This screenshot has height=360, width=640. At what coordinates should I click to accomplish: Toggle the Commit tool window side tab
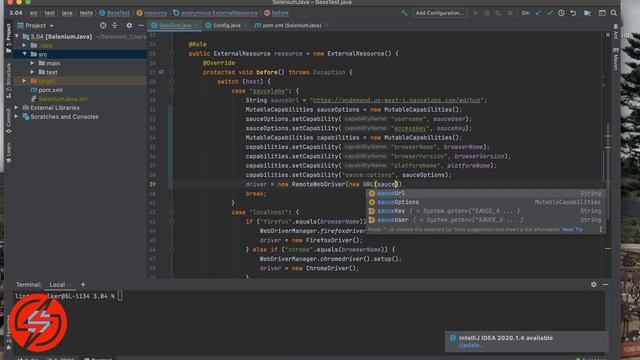point(9,121)
